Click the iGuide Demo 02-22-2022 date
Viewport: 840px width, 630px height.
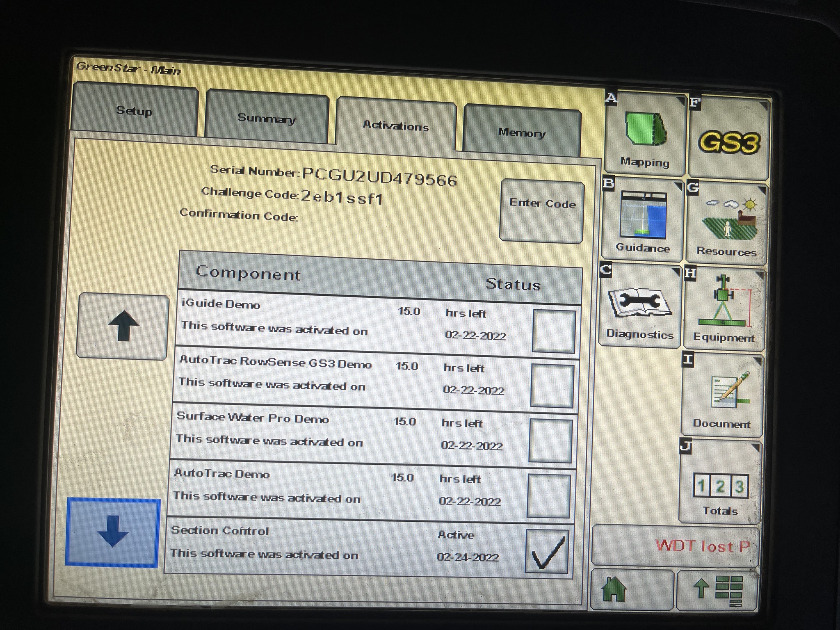[476, 335]
